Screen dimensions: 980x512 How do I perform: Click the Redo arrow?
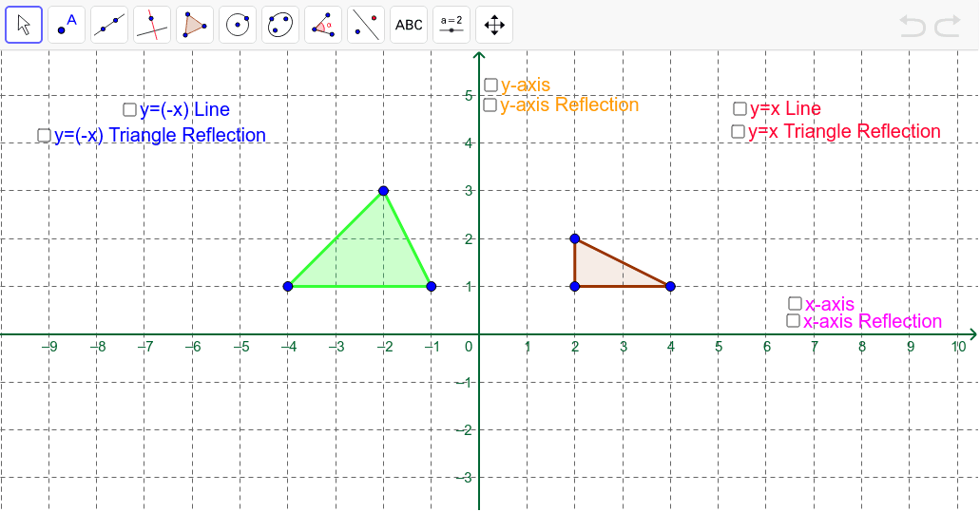948,27
